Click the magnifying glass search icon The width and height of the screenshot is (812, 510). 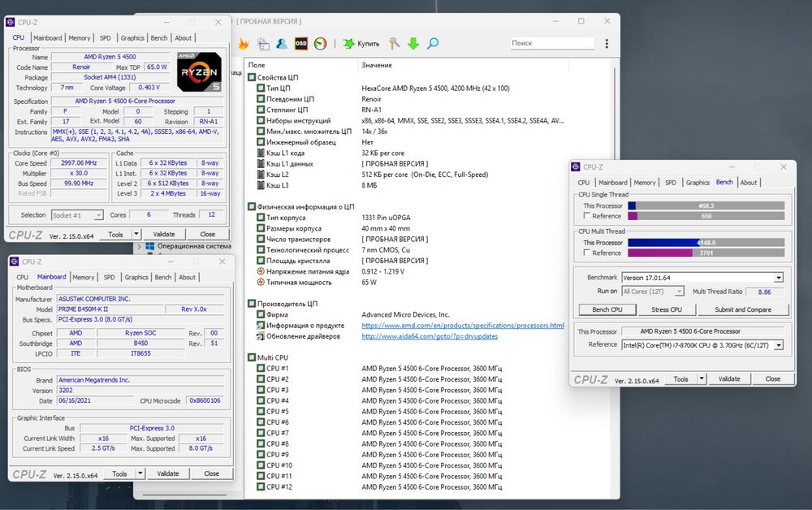tap(433, 44)
